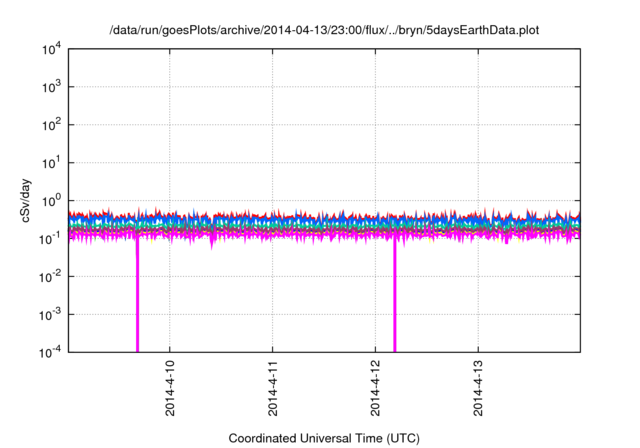Select the 10^-2 y-axis label

click(51, 277)
